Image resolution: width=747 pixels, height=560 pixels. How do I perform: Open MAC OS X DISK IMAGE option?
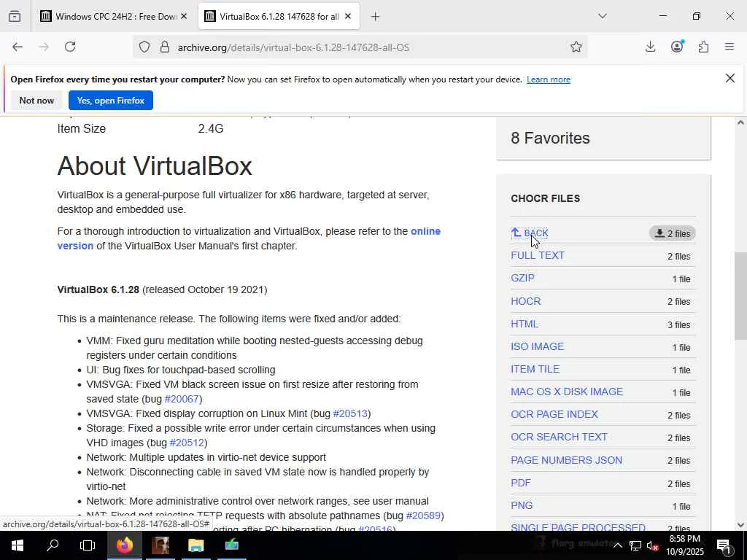[566, 392]
